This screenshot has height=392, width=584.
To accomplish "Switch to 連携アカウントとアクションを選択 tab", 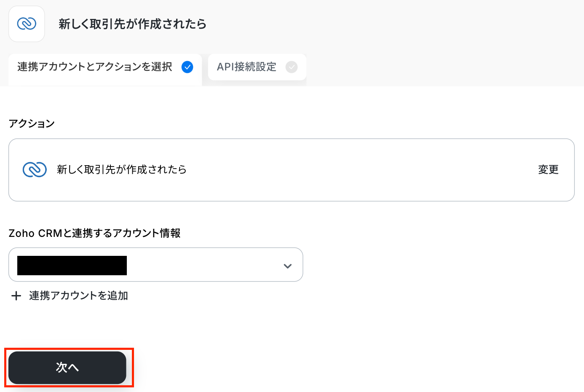I will pyautogui.click(x=95, y=67).
